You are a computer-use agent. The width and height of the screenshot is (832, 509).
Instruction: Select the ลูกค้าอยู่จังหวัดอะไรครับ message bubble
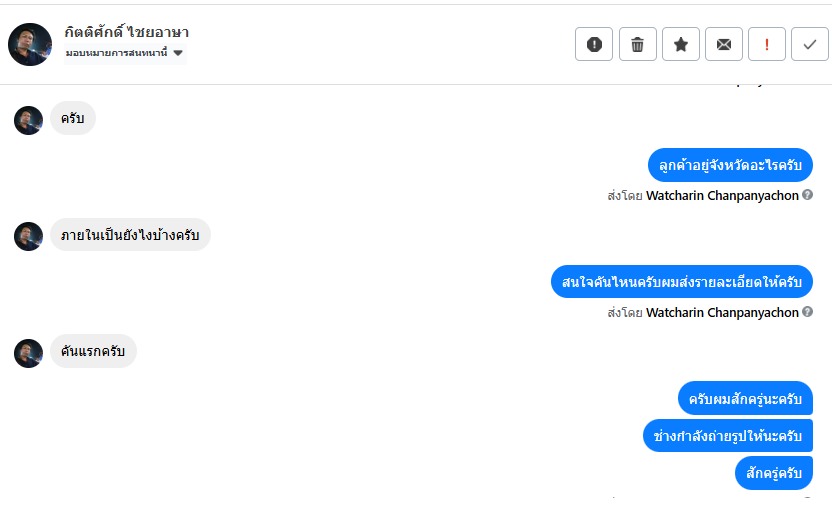(x=730, y=165)
